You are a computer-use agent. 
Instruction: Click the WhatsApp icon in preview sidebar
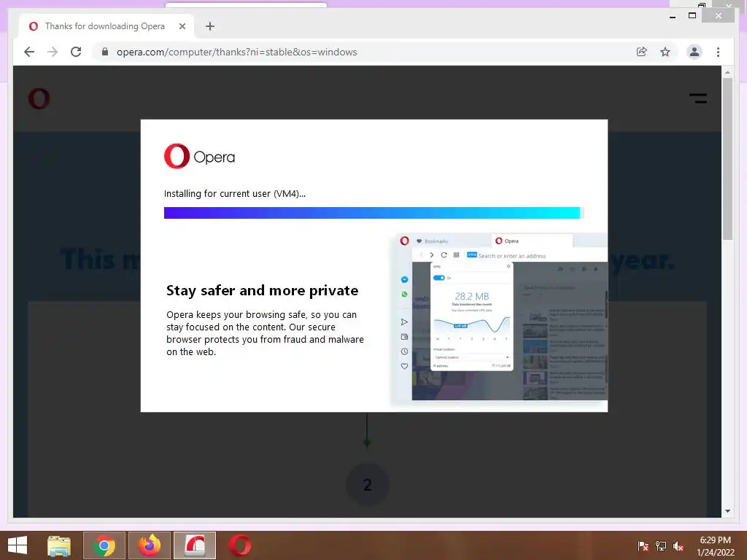tap(404, 295)
